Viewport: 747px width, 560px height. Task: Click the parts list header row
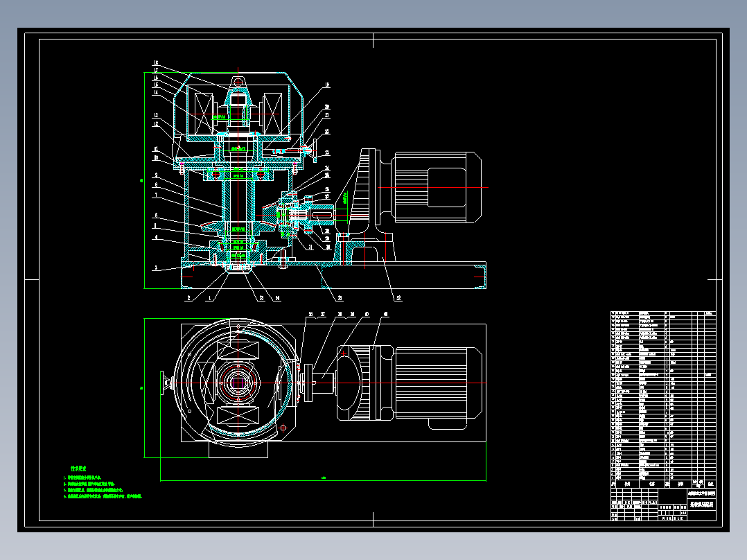[x=663, y=484]
